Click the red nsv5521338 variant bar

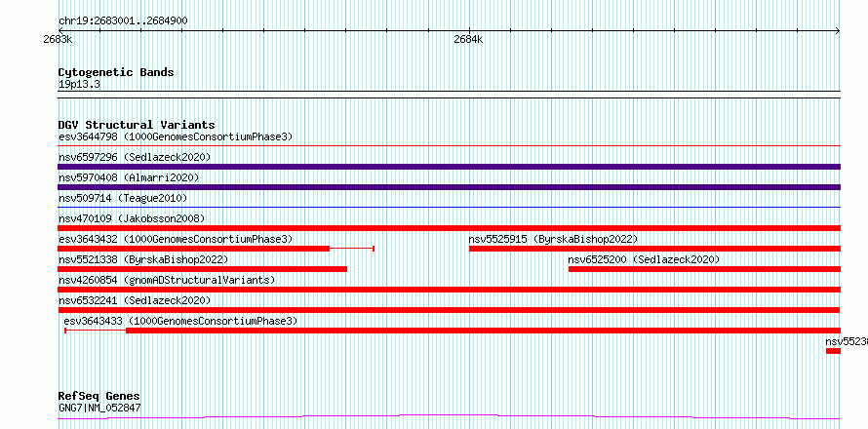(x=203, y=269)
